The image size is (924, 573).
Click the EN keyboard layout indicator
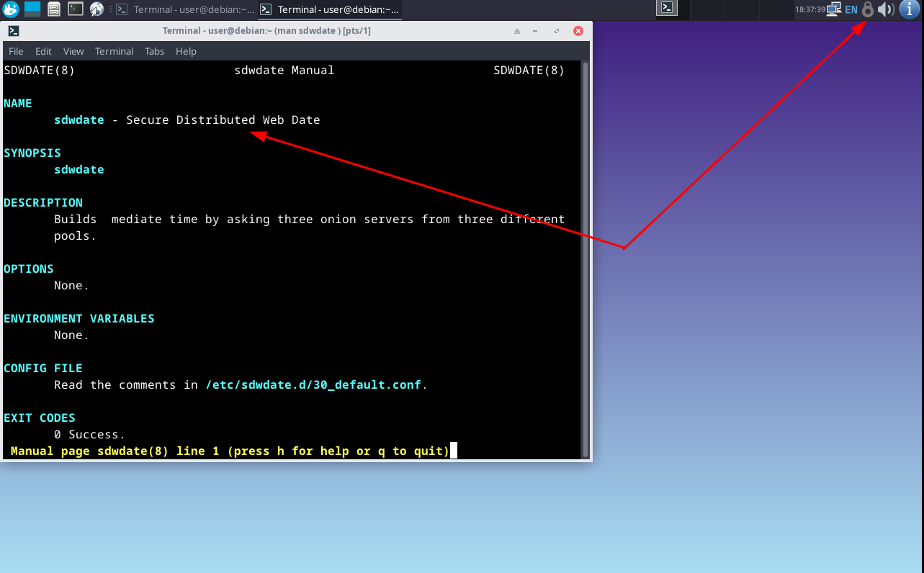tap(851, 9)
